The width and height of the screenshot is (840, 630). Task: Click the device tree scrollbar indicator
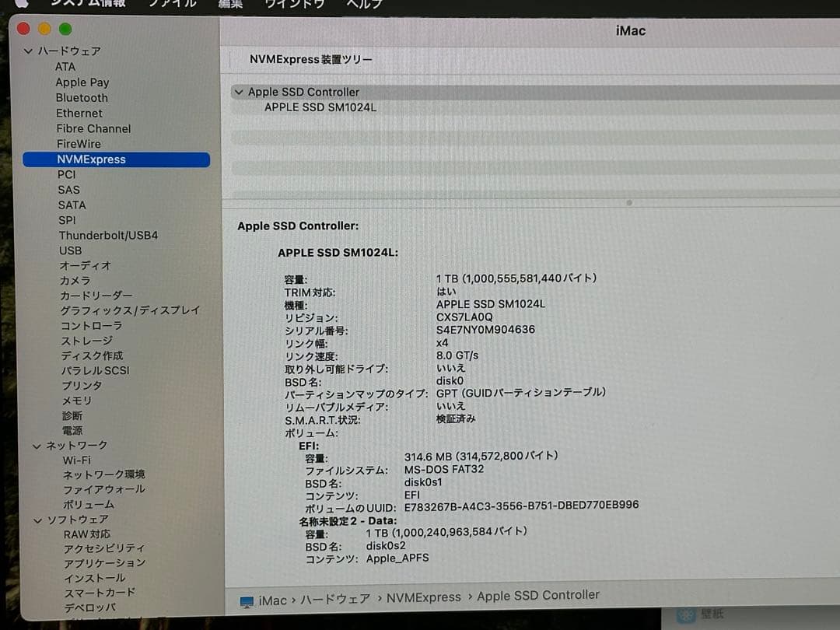628,202
